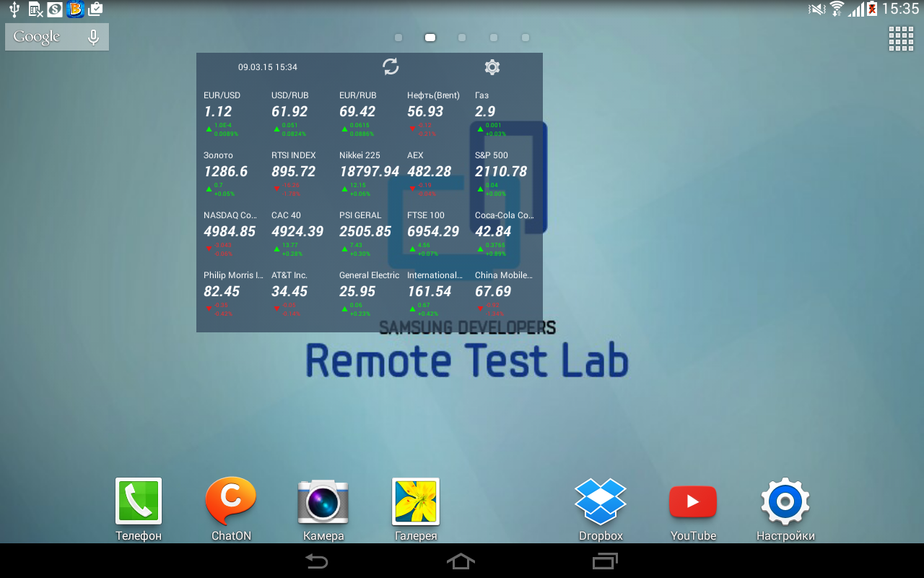Screen dimensions: 924x578
Task: Tap the widget timestamp 09.03.15 15:34
Action: click(x=268, y=67)
